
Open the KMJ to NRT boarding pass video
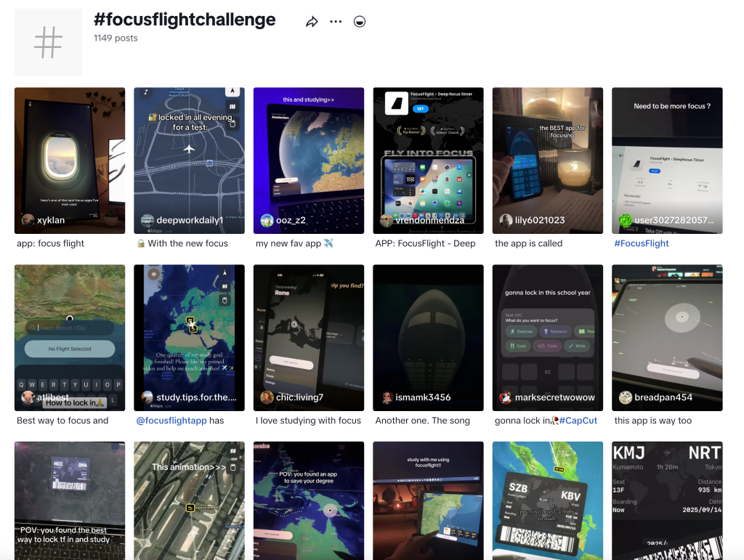[667, 500]
